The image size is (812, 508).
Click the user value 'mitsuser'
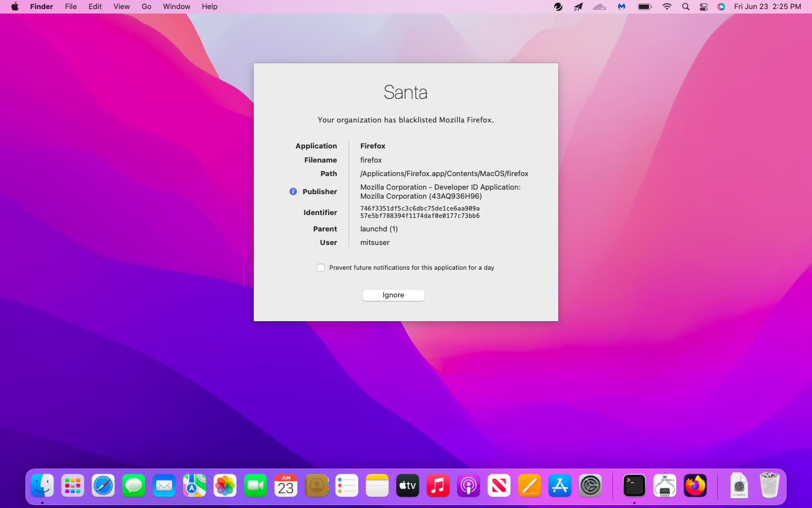[x=375, y=243]
